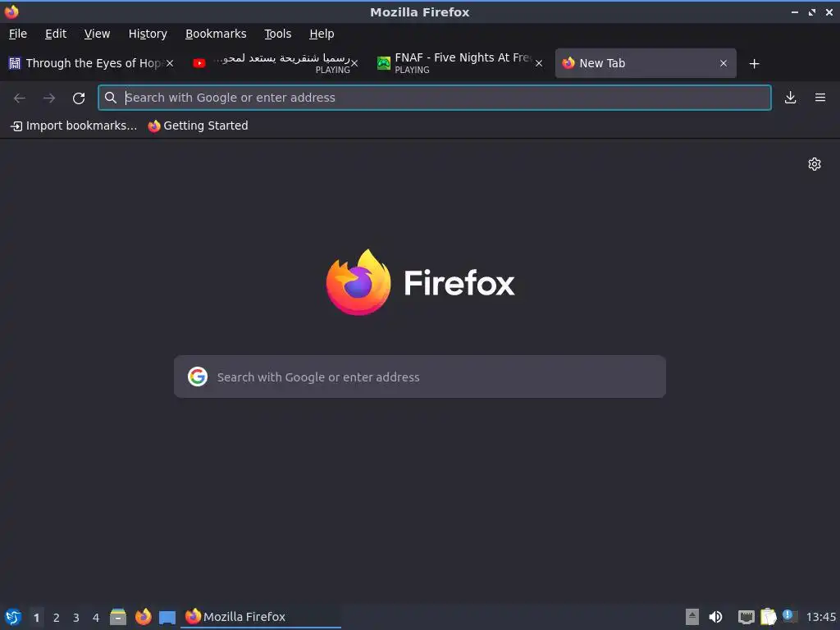The width and height of the screenshot is (840, 630).
Task: Close the New Tab tab
Action: [724, 63]
